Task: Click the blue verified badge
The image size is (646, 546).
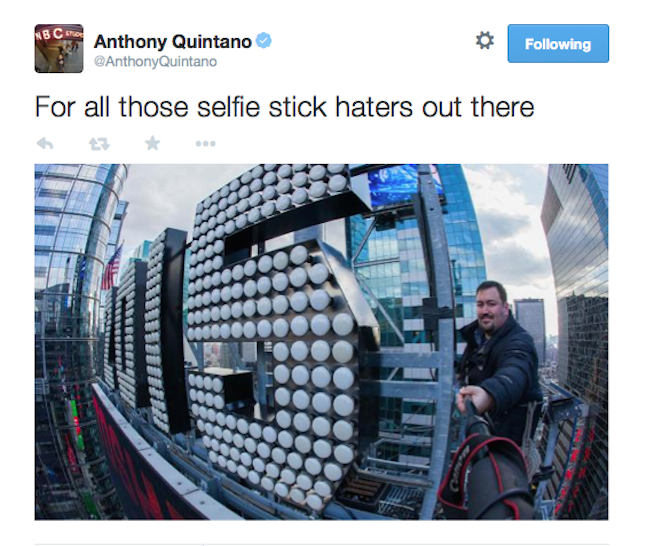Action: (x=264, y=41)
